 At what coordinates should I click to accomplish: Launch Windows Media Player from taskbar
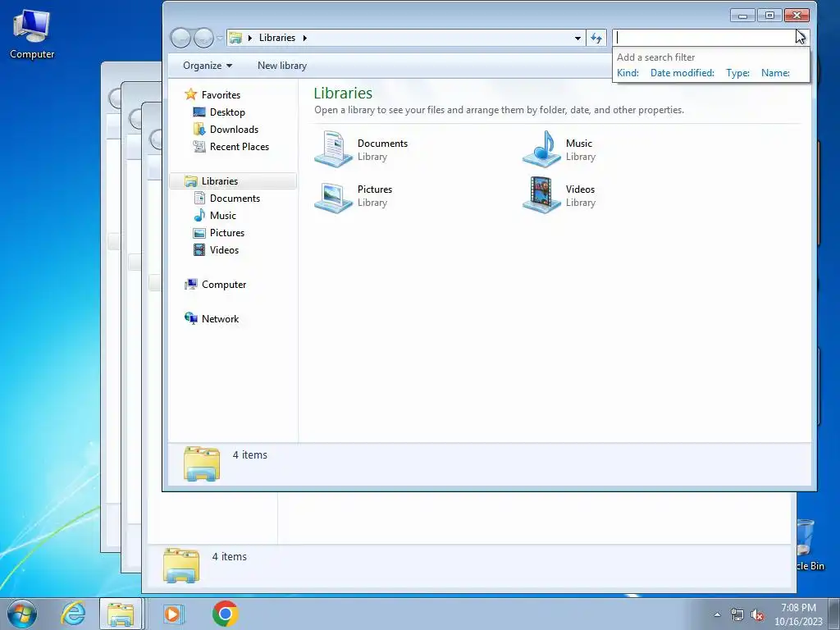[172, 614]
